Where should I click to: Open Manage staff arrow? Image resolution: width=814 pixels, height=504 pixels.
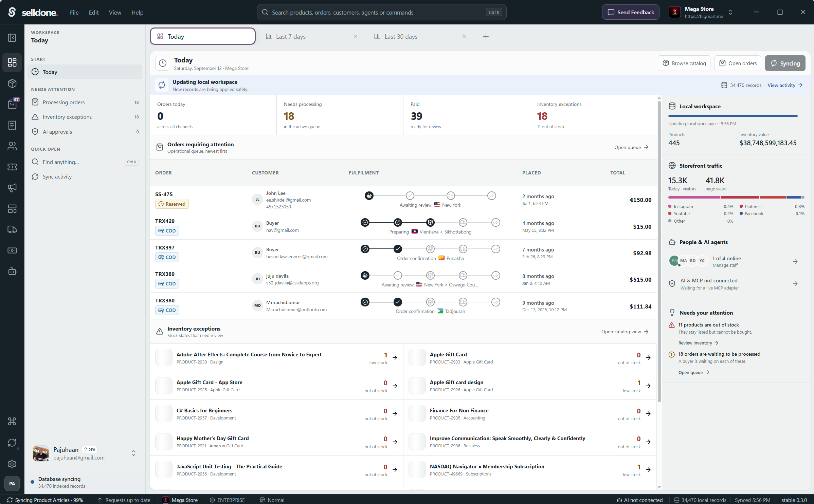(795, 262)
